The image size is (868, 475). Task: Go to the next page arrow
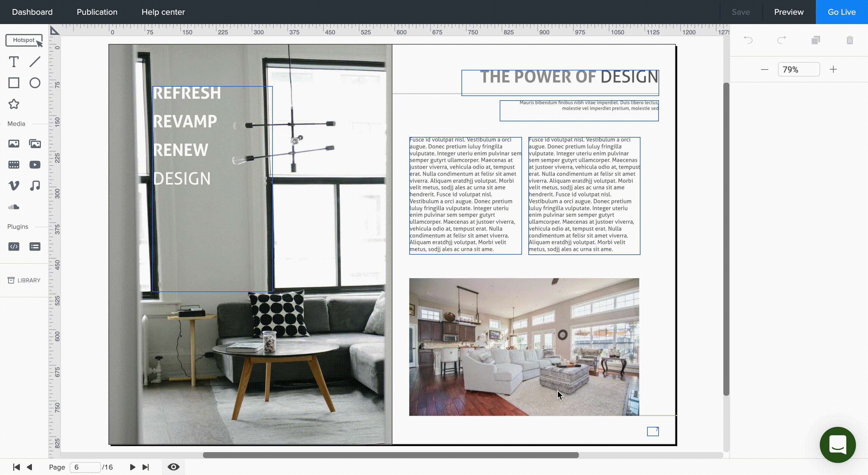(x=132, y=467)
